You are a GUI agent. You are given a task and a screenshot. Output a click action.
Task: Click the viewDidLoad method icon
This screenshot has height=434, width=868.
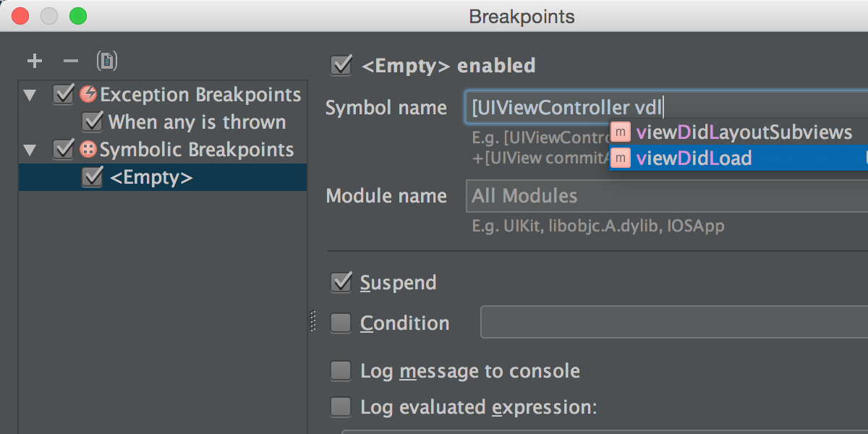[621, 158]
